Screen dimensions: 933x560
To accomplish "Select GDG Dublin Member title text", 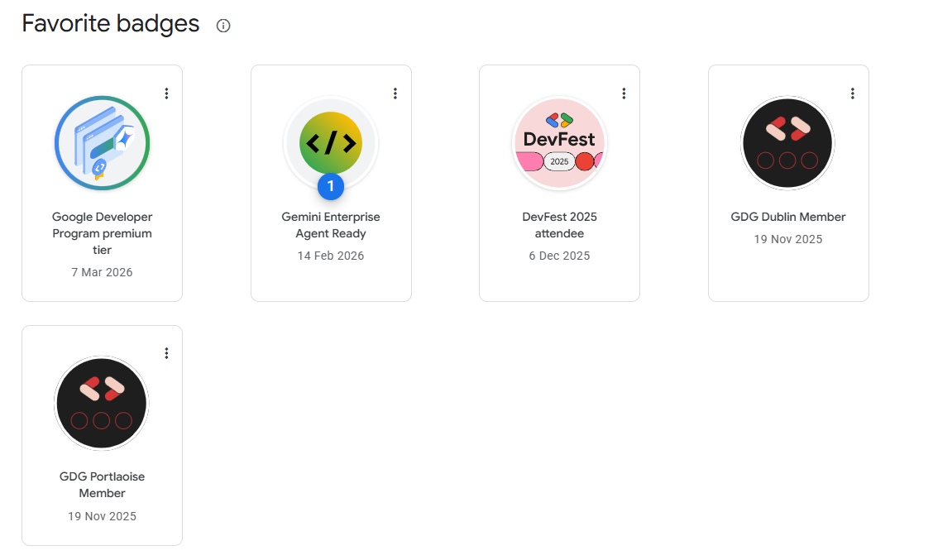I will tap(787, 217).
